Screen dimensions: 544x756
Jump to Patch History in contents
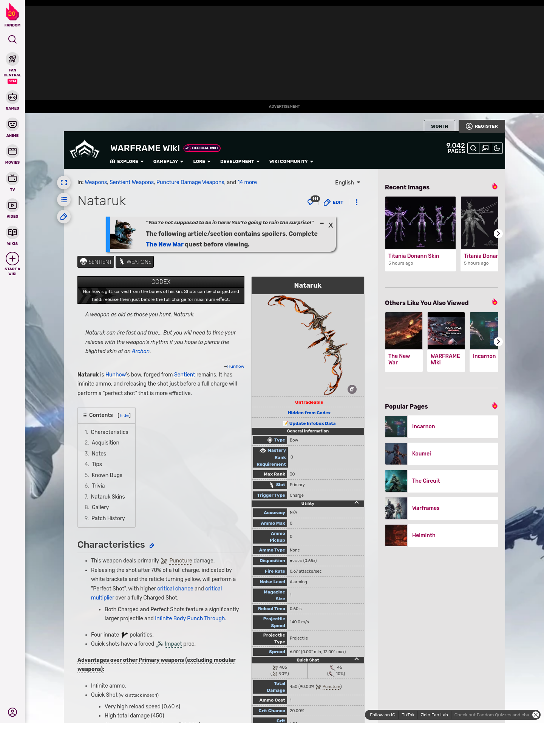tap(108, 518)
